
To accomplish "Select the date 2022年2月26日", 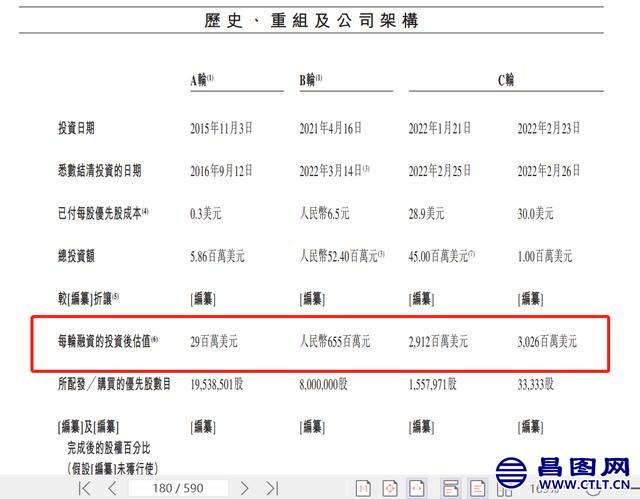I will click(x=549, y=171).
